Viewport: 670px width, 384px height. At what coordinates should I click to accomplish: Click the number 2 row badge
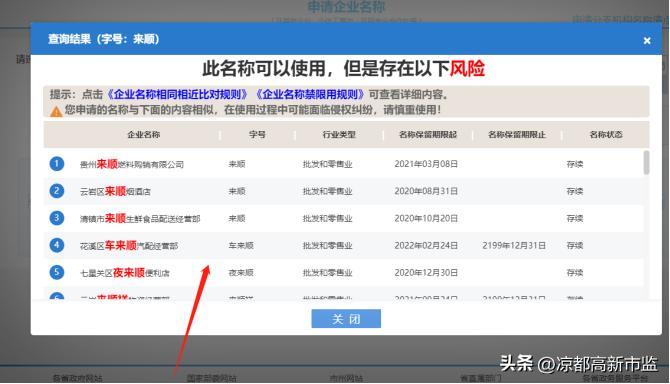(56, 191)
